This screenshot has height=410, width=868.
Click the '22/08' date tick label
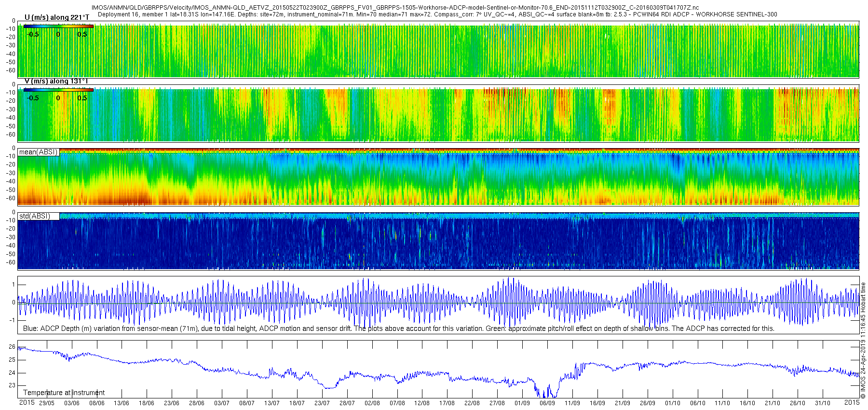(x=472, y=403)
